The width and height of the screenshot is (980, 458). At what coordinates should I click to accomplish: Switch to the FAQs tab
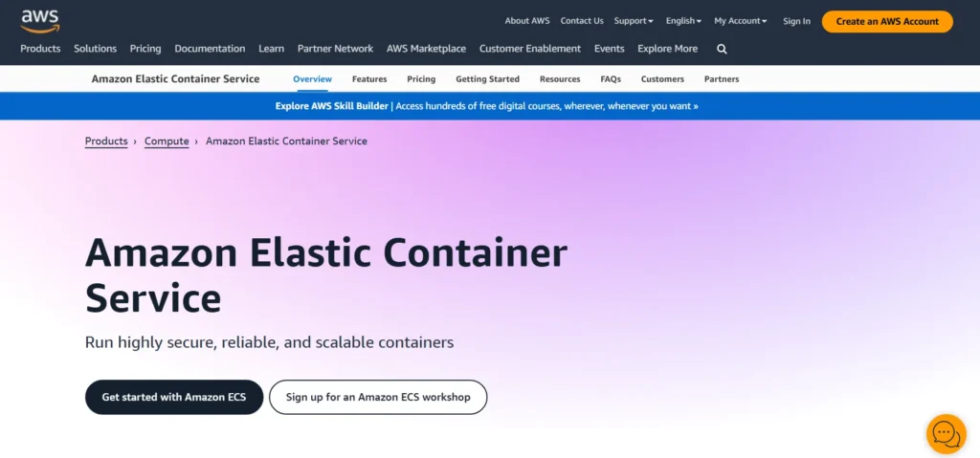click(611, 78)
